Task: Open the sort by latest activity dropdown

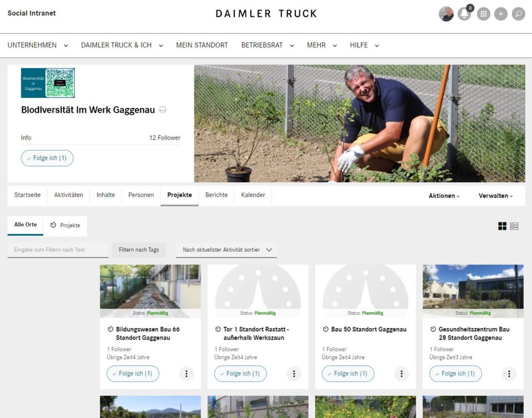Action: (227, 250)
